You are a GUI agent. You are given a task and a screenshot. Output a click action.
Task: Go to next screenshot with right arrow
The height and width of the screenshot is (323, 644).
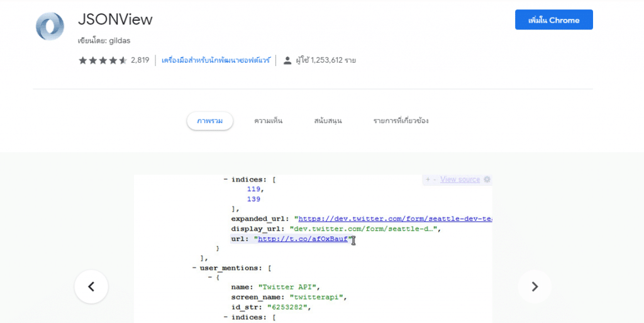coord(535,287)
